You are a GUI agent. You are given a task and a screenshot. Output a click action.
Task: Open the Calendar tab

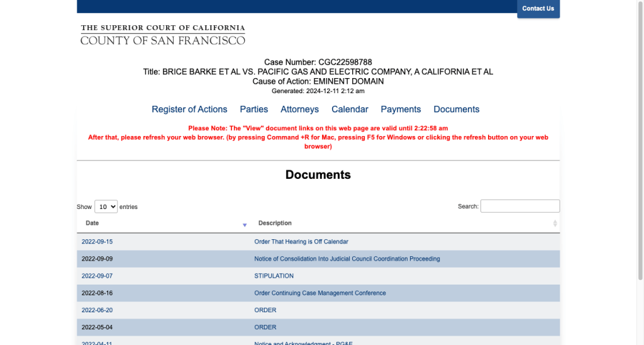(x=350, y=109)
